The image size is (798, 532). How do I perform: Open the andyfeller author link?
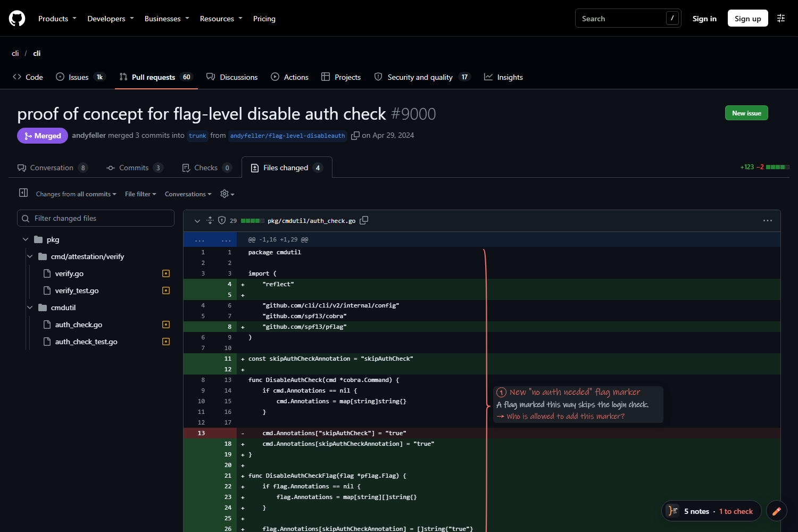[x=88, y=135]
